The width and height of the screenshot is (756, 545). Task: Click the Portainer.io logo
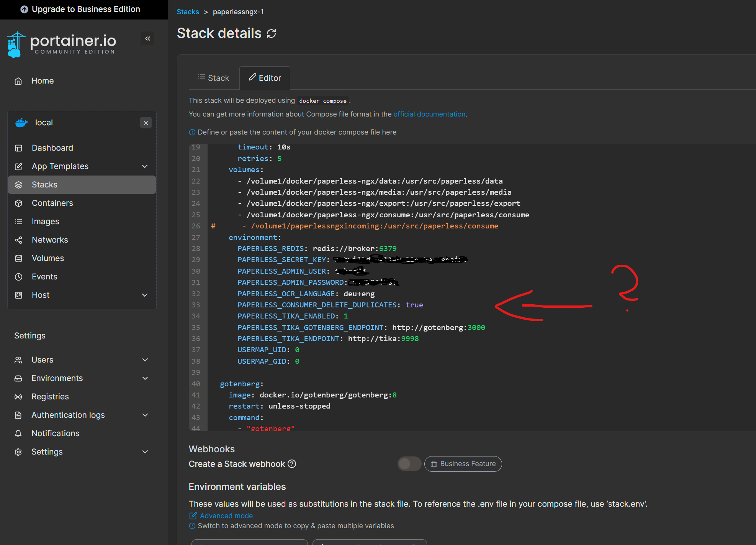62,44
